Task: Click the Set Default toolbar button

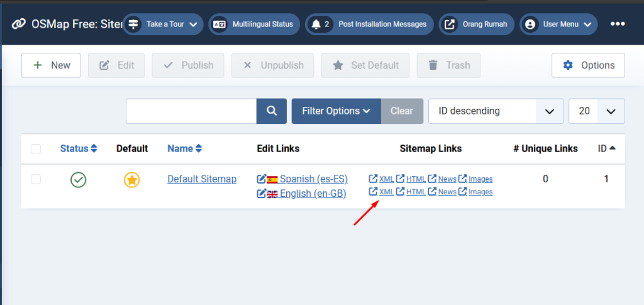Action: point(365,65)
